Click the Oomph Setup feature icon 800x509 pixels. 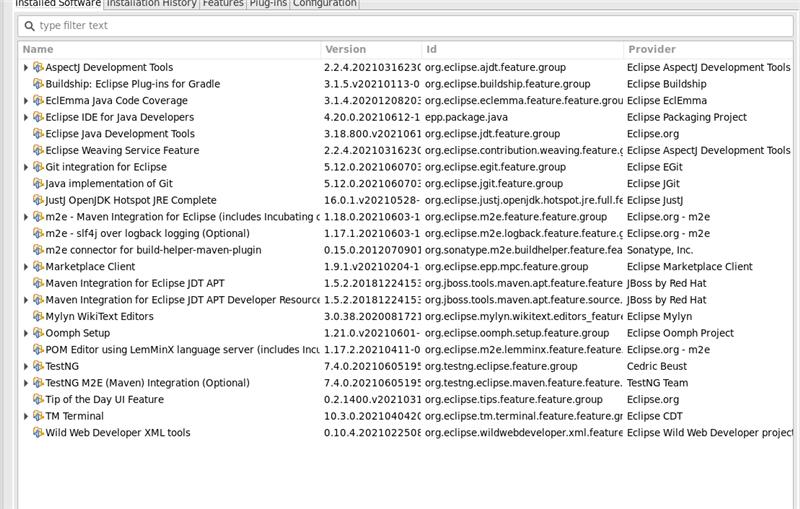(x=38, y=333)
